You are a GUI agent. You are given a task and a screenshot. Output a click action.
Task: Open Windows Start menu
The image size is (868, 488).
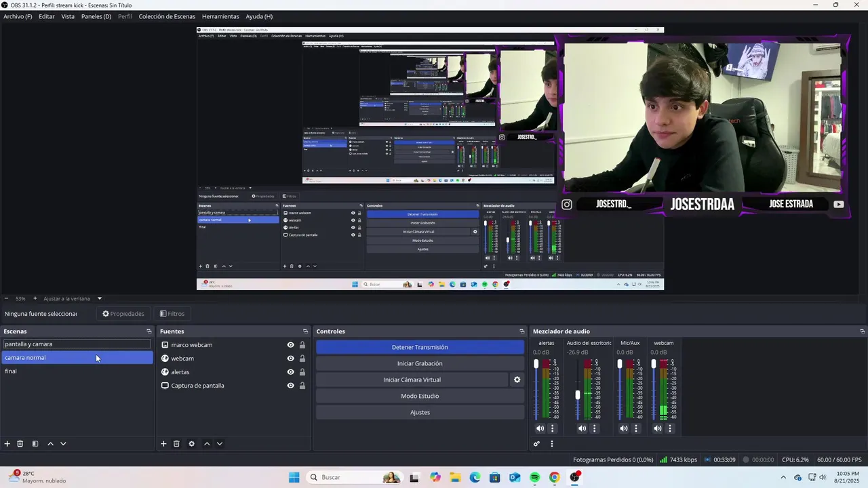pyautogui.click(x=294, y=477)
